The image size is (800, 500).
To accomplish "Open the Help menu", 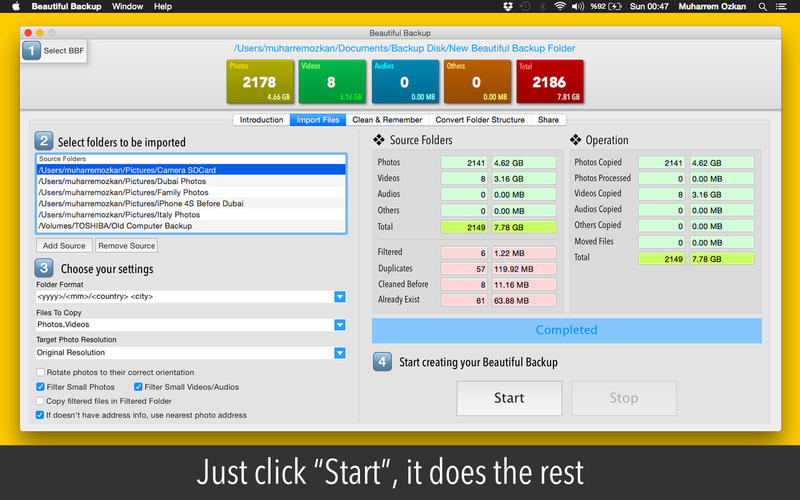I will tap(163, 7).
